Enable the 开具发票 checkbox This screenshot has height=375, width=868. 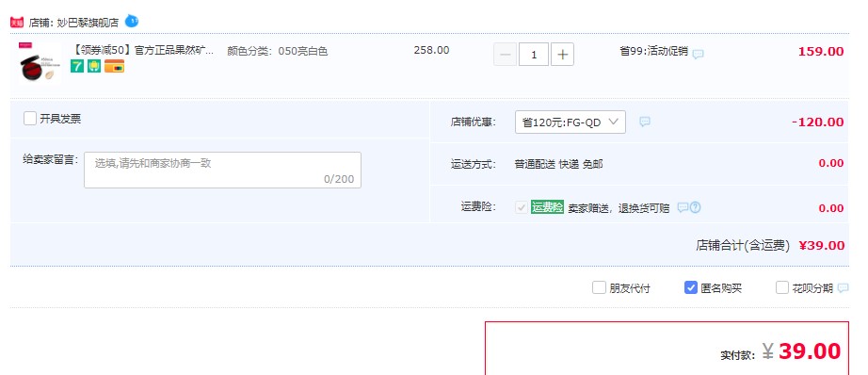coord(30,119)
